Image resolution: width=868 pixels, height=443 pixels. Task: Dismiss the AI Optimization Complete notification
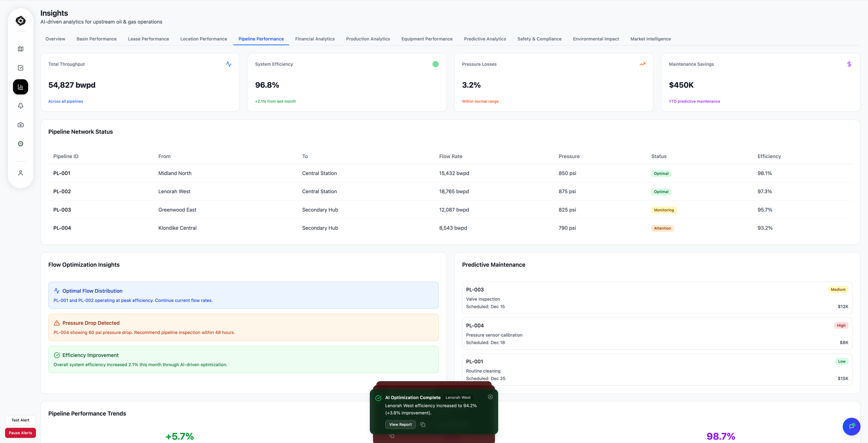[x=490, y=397]
